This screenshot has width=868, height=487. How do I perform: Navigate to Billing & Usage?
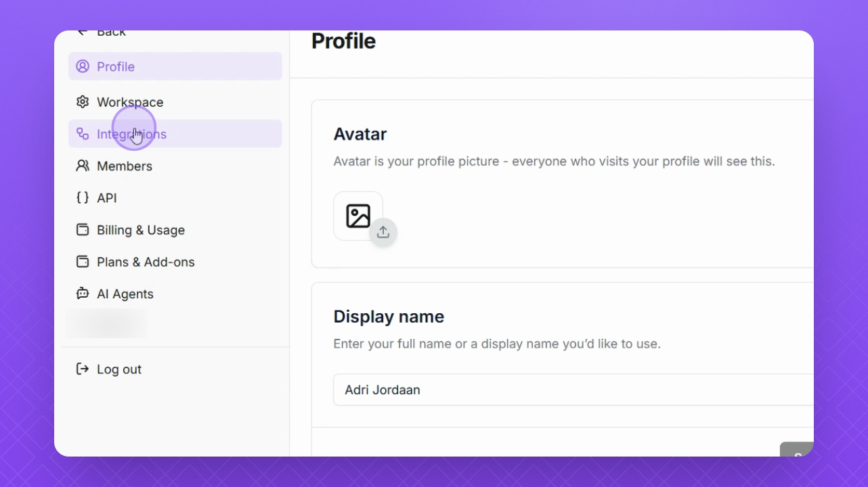point(141,230)
